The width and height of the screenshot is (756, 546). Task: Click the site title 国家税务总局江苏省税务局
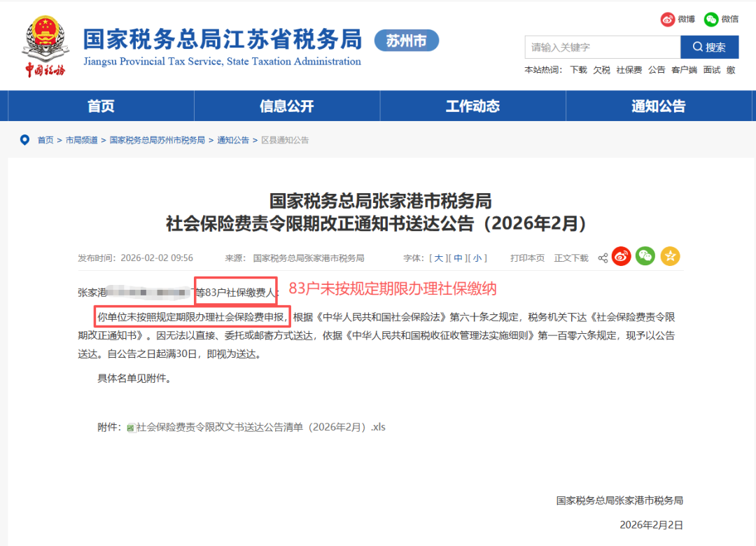(x=223, y=39)
